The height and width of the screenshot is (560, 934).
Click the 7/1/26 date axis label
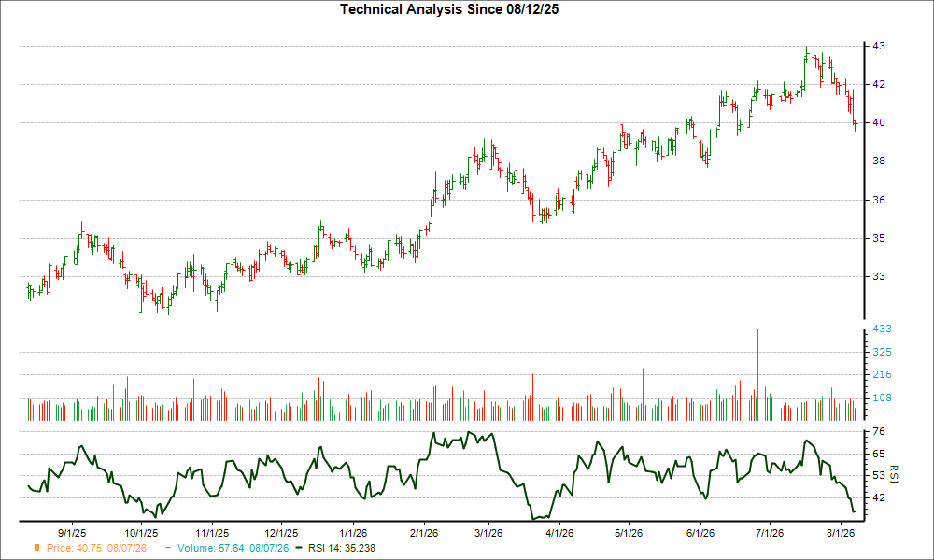pos(769,533)
